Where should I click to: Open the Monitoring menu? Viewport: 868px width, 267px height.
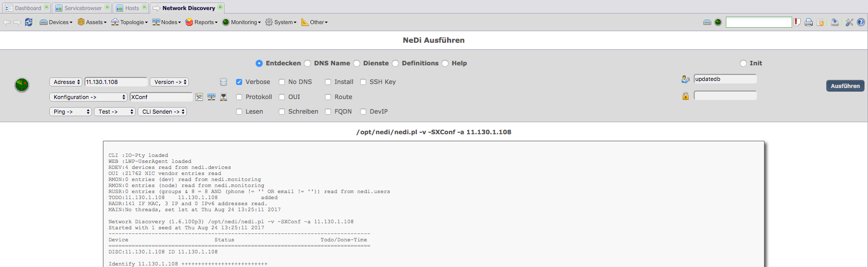tap(242, 22)
